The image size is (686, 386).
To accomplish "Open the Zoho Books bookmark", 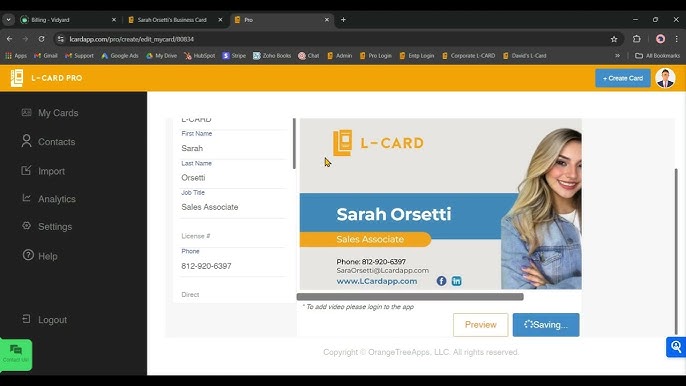I will [x=272, y=56].
